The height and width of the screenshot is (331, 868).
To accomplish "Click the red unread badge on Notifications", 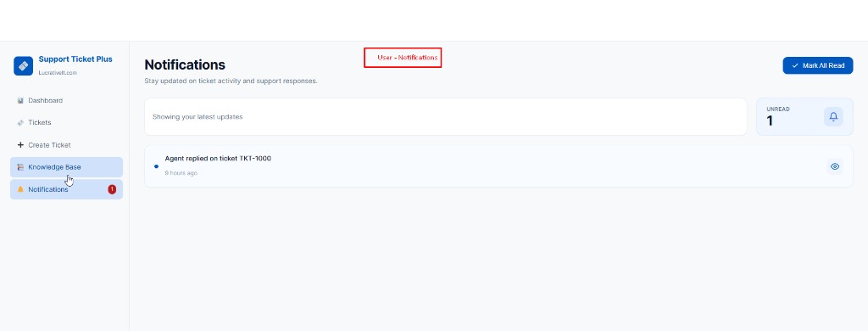I will pyautogui.click(x=112, y=189).
